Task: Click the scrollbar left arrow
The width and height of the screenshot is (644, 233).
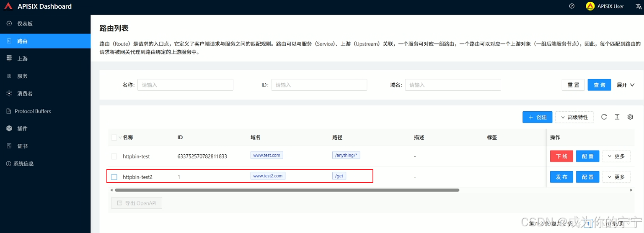Action: pos(111,190)
